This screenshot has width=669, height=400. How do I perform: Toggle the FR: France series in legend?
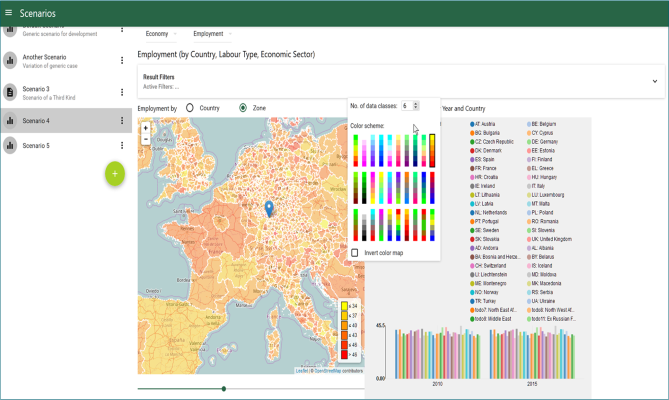click(x=483, y=168)
